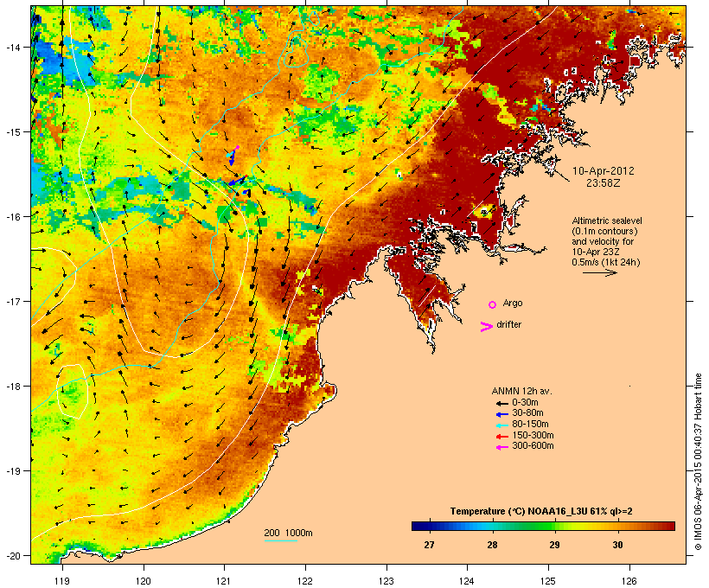Click the 'drifter' legend label
The height and width of the screenshot is (588, 709).
(x=508, y=324)
